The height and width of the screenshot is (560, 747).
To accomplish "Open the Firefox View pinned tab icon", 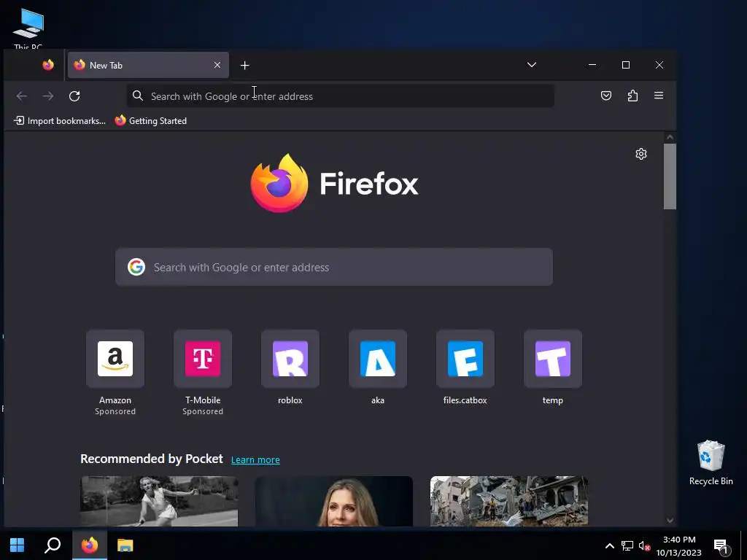I will point(48,65).
